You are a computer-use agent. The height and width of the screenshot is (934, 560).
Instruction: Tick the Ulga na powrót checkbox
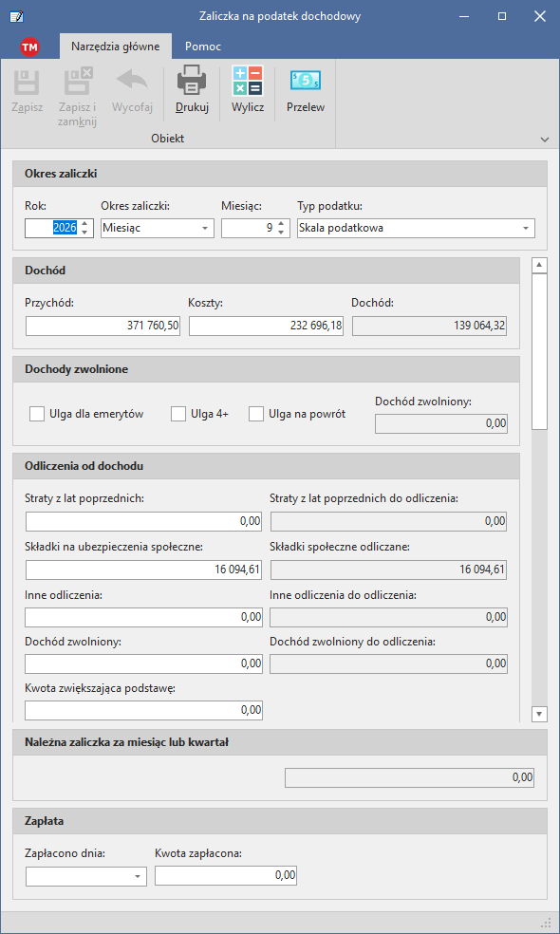pos(256,414)
